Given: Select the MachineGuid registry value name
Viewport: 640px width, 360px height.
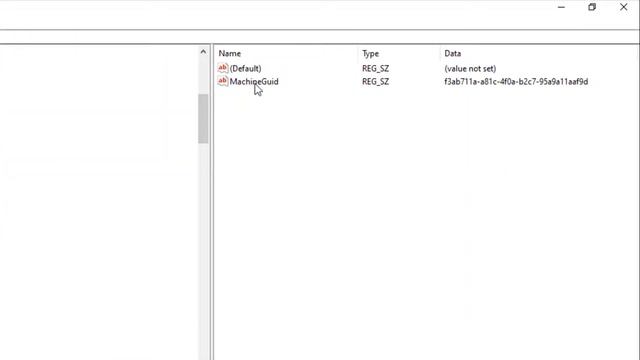Looking at the screenshot, I should pos(254,82).
